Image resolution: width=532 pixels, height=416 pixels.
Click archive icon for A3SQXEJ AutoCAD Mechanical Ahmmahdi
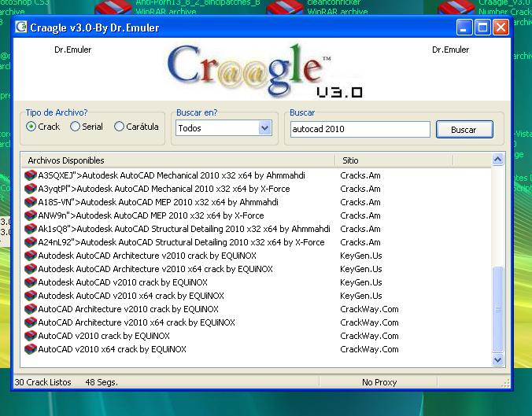click(30, 175)
